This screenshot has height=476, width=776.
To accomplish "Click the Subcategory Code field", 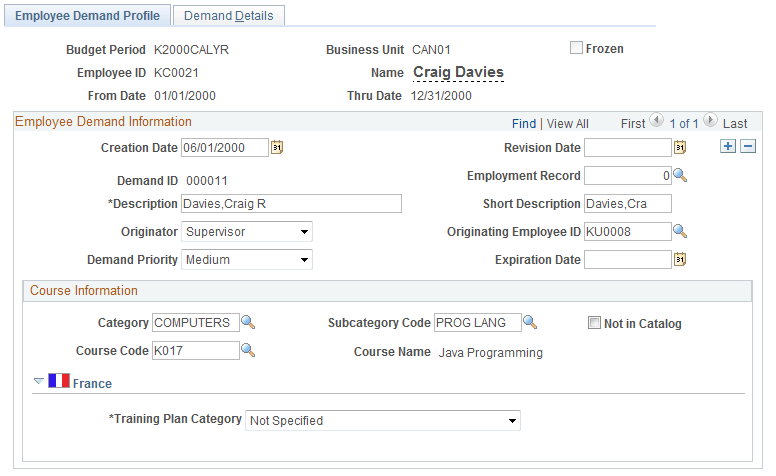I will [478, 323].
